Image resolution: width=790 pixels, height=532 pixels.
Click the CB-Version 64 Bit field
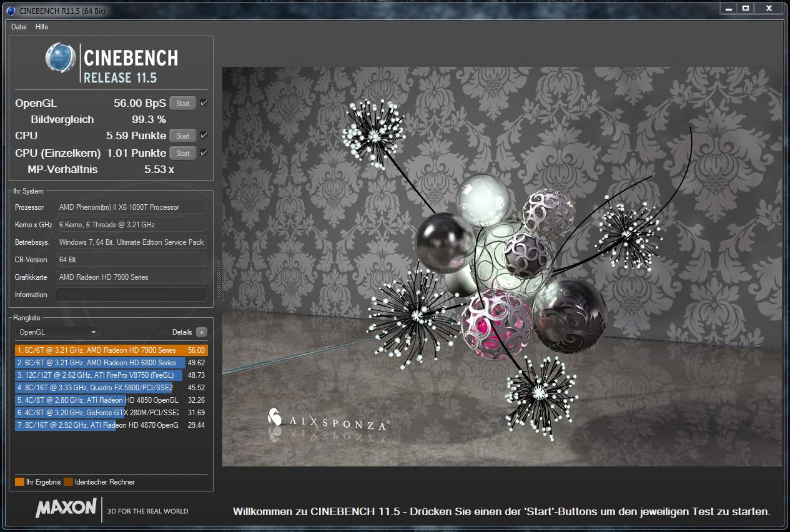131,260
